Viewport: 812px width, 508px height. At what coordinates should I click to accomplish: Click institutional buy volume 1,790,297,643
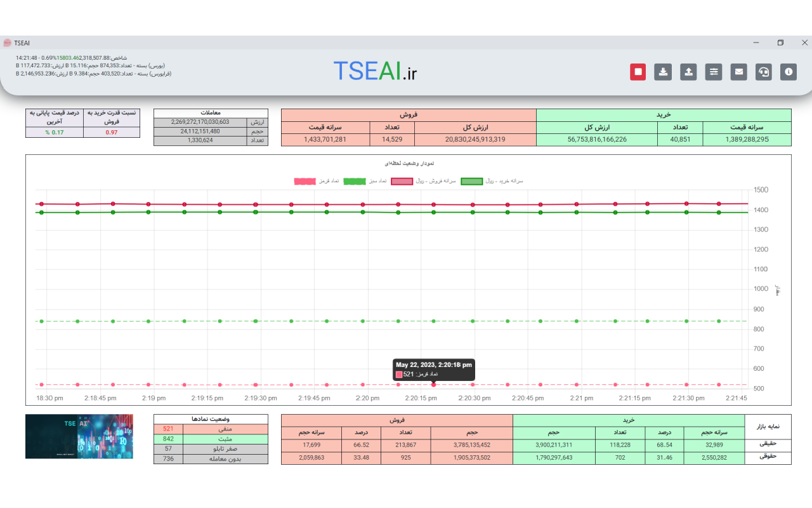click(554, 457)
